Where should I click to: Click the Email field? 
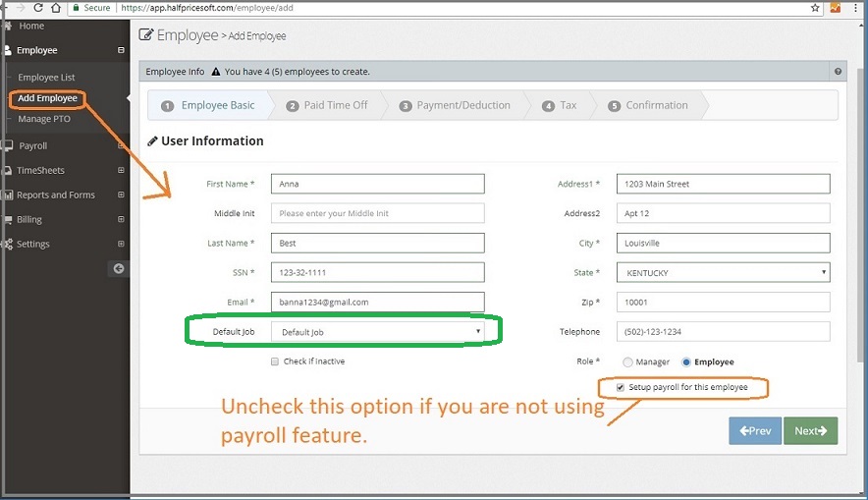coord(377,302)
